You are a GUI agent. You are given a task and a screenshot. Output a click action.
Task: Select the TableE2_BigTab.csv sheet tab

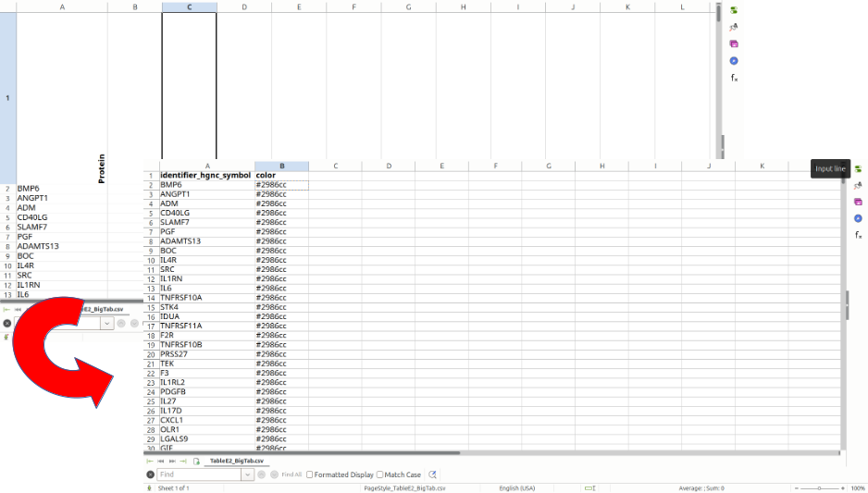click(x=236, y=461)
